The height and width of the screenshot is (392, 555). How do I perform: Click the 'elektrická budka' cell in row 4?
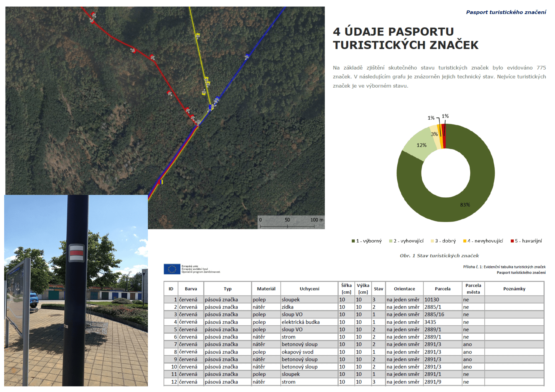301,322
